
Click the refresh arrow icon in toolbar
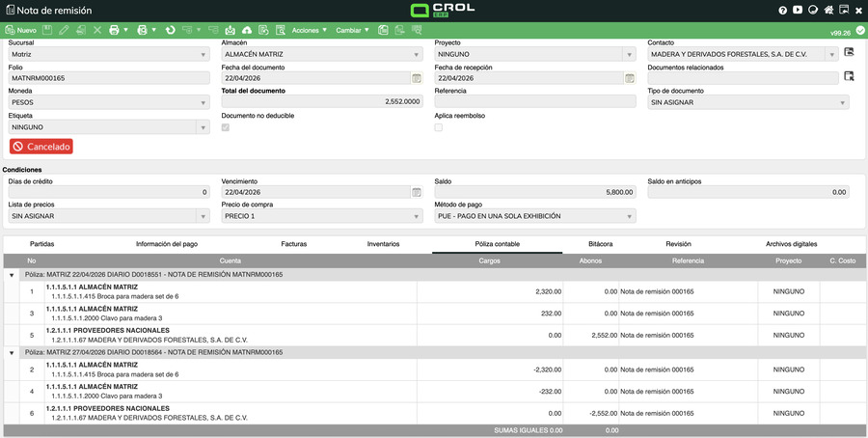(x=170, y=31)
